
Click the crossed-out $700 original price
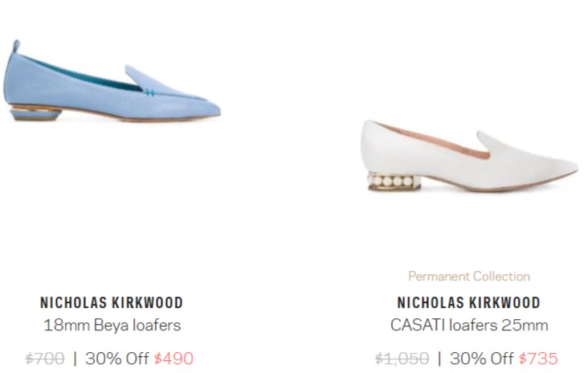45,359
